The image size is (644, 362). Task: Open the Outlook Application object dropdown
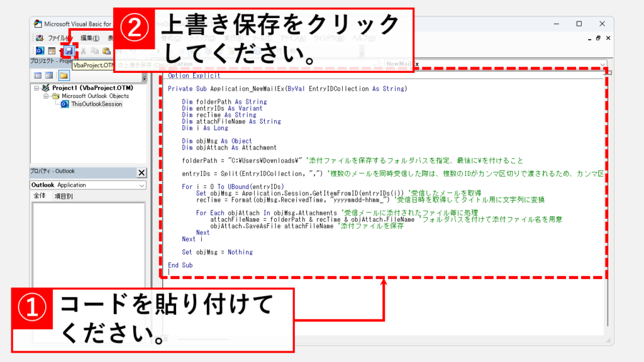pos(142,185)
